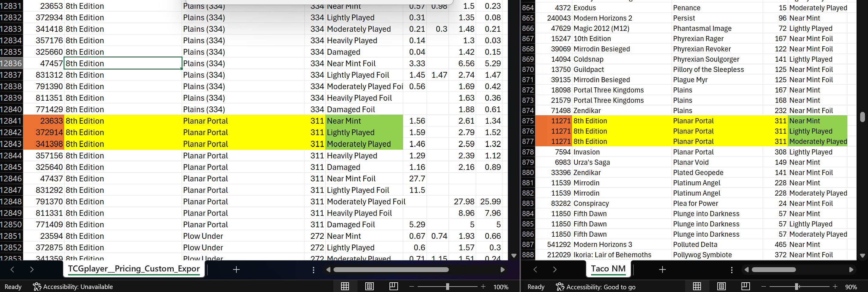Select row header 12841 in left window
Viewport: 868px width, 292px height.
(x=11, y=121)
